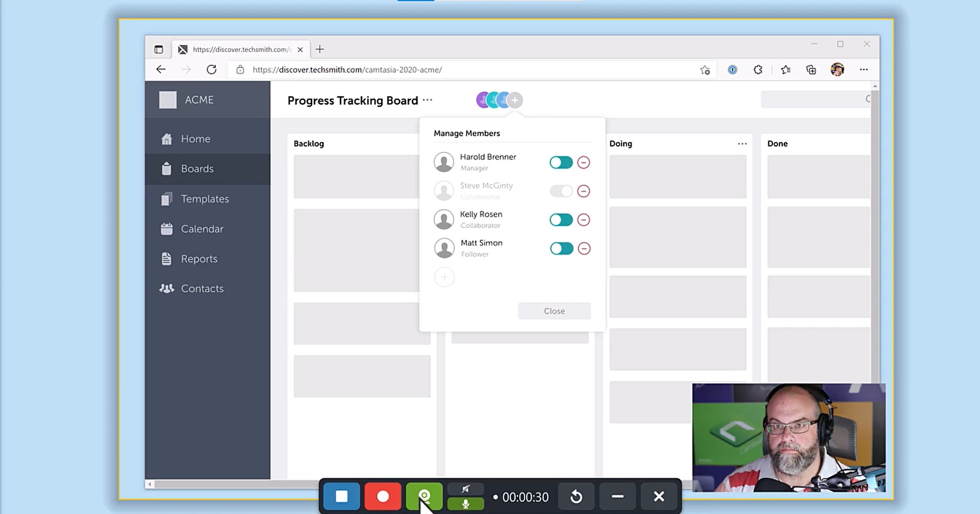Screen dimensions: 980x514
Task: Toggle the green microphone button
Action: [x=465, y=504]
